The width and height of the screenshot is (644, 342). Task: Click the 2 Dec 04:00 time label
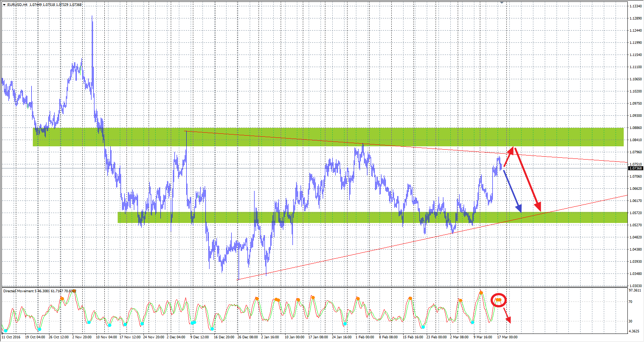click(x=176, y=337)
